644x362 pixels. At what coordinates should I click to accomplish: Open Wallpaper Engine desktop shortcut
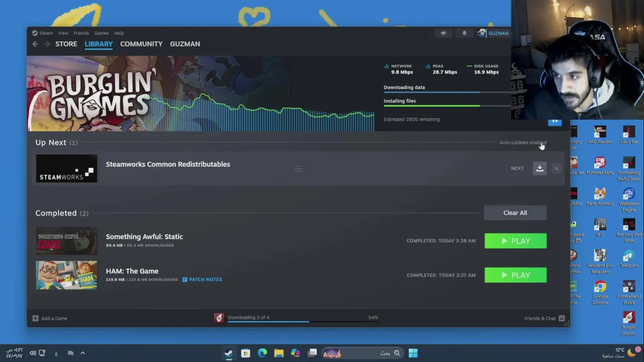tap(629, 200)
